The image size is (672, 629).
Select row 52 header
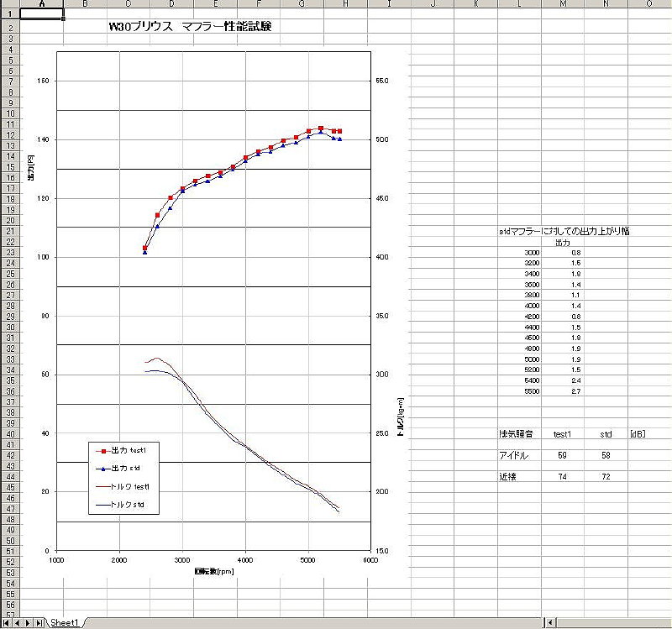point(10,562)
